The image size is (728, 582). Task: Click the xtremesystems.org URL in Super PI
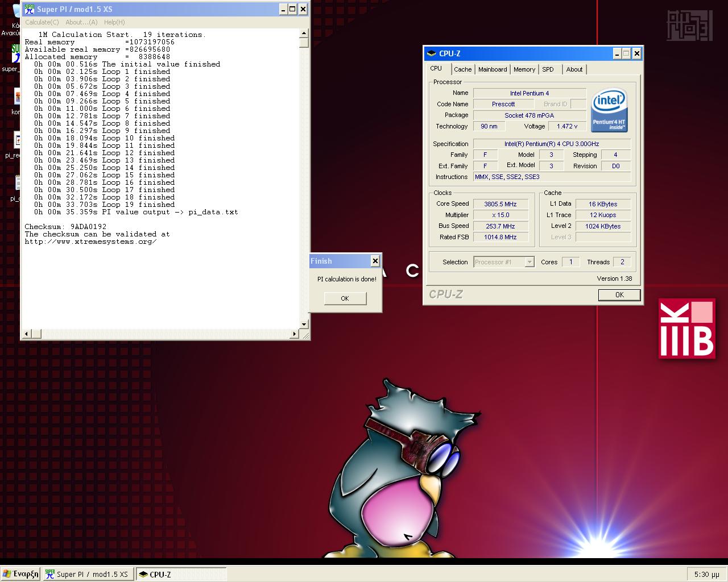tap(90, 242)
